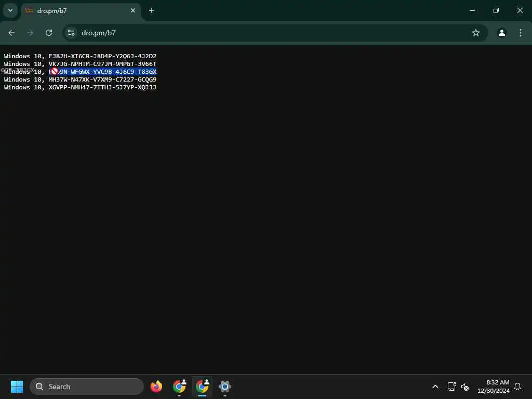Reload the dro.pm/b7 page
The image size is (532, 399).
(49, 33)
